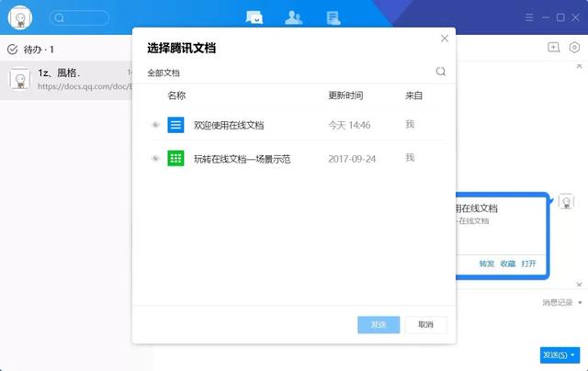This screenshot has width=588, height=371.
Task: Maximize the main window
Action: 560,17
